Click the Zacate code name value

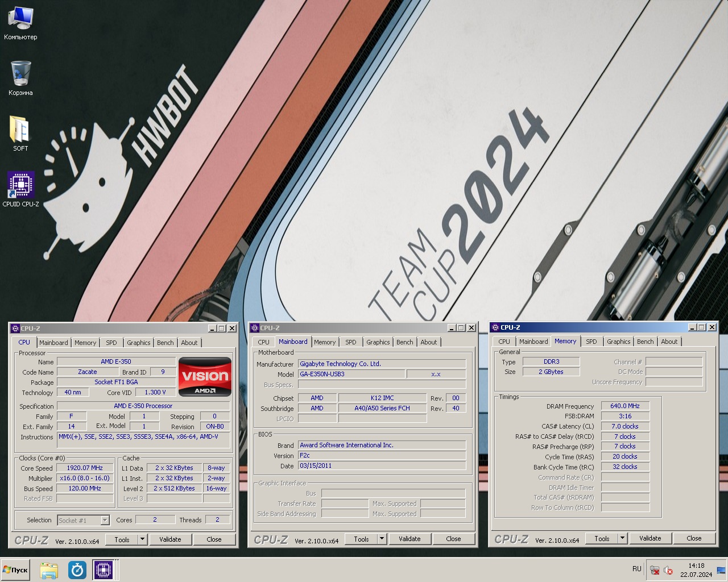coord(88,372)
